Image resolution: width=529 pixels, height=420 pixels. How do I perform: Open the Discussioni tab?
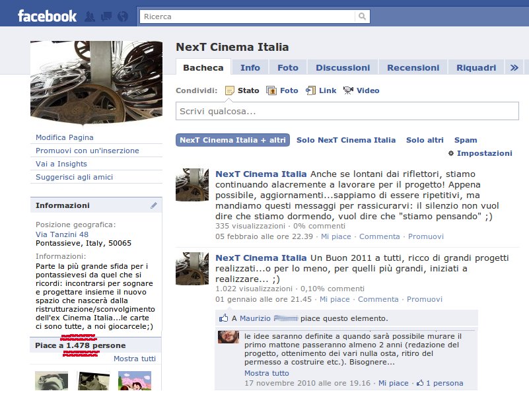pos(343,68)
